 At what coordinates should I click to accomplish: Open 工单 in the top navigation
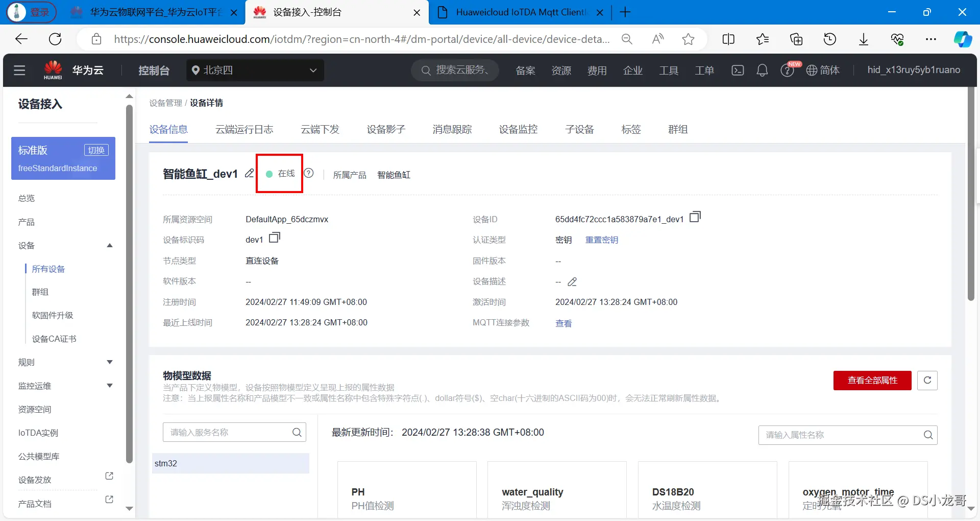(704, 70)
